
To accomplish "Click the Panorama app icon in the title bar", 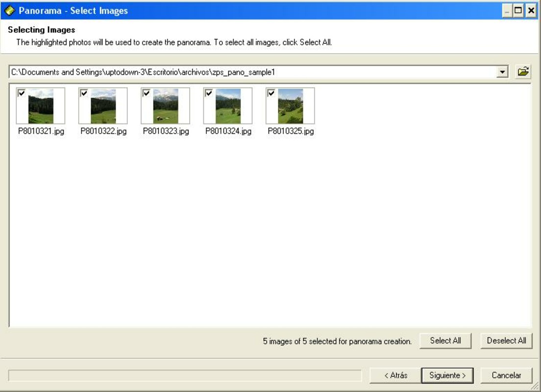I will pyautogui.click(x=9, y=11).
